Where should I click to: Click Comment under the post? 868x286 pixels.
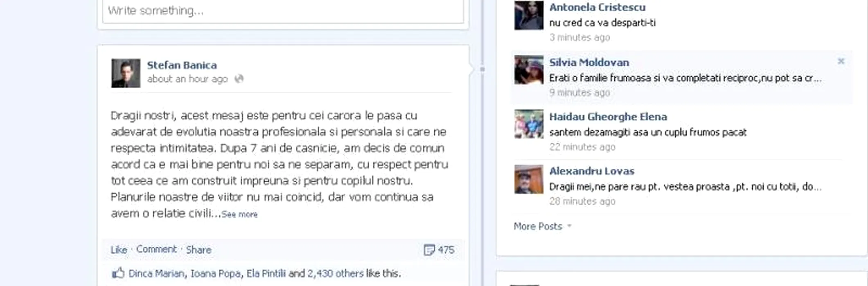pos(156,249)
